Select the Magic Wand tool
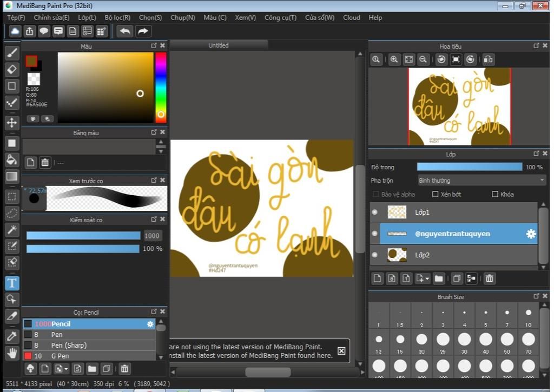Image resolution: width=554 pixels, height=392 pixels. pyautogui.click(x=12, y=230)
